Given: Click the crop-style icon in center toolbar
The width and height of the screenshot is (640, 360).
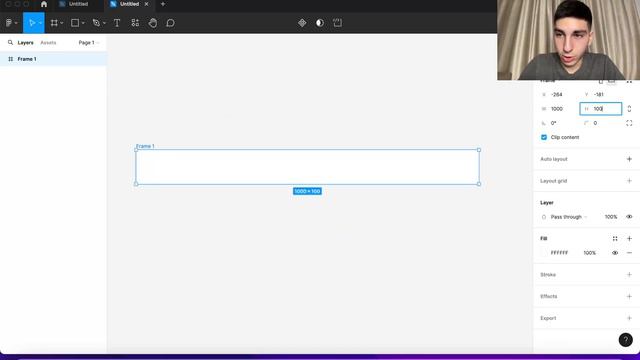Looking at the screenshot, I should pyautogui.click(x=338, y=23).
